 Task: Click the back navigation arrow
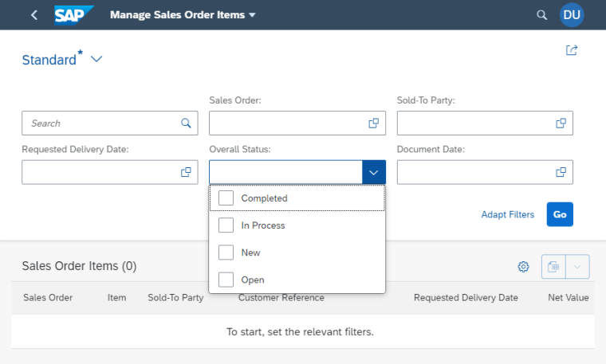click(x=33, y=15)
